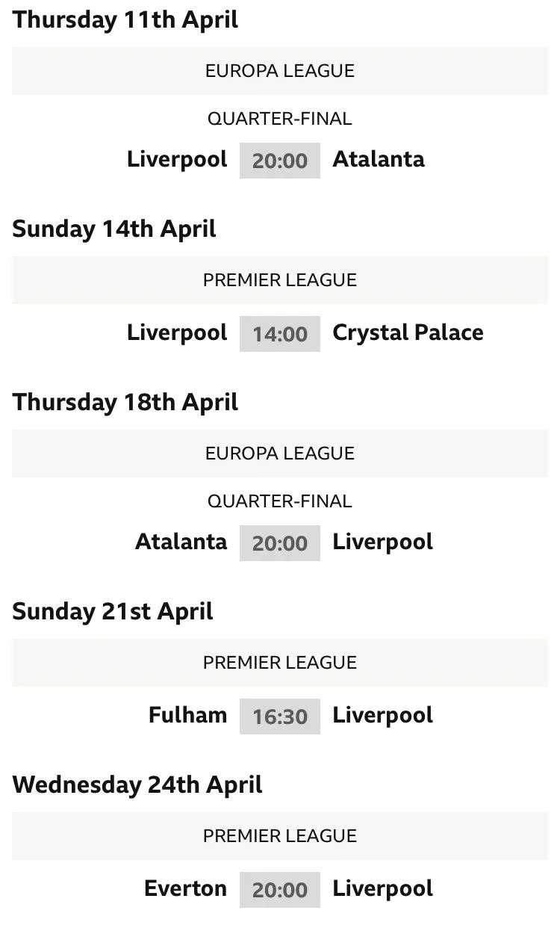Click Premier League header under Sunday 21st April
The image size is (560, 928).
280,663
